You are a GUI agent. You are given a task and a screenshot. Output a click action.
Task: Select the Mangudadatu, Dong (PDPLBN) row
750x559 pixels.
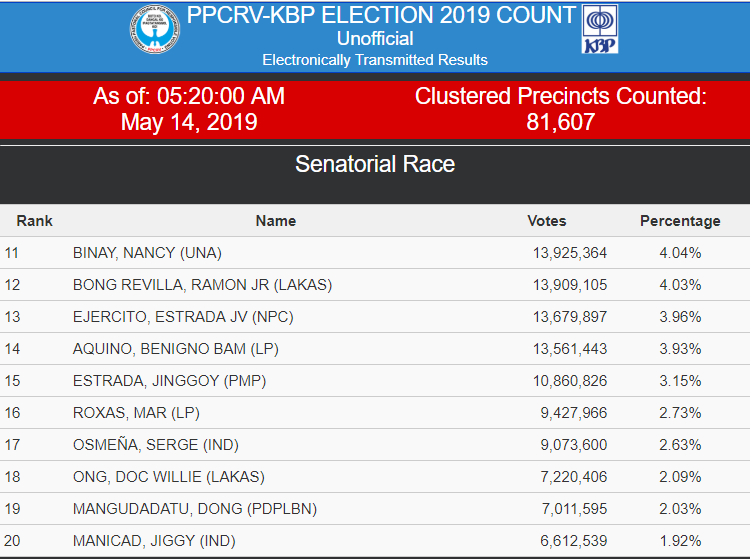coord(375,509)
